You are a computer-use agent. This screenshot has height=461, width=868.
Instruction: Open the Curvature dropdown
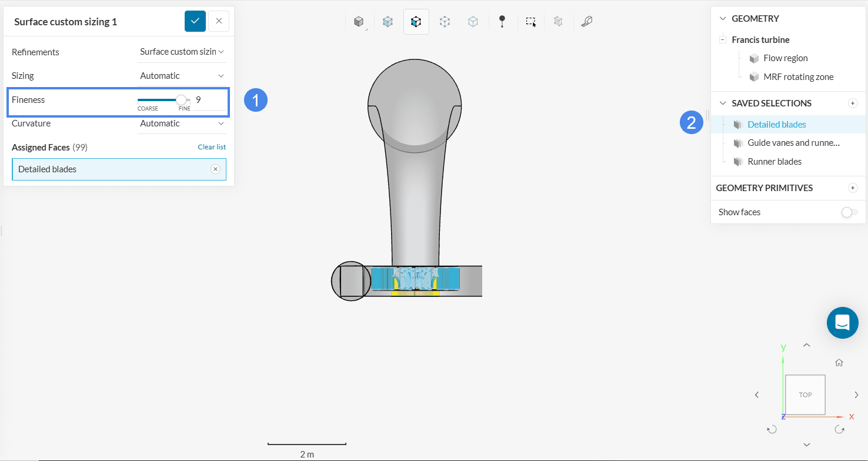182,123
